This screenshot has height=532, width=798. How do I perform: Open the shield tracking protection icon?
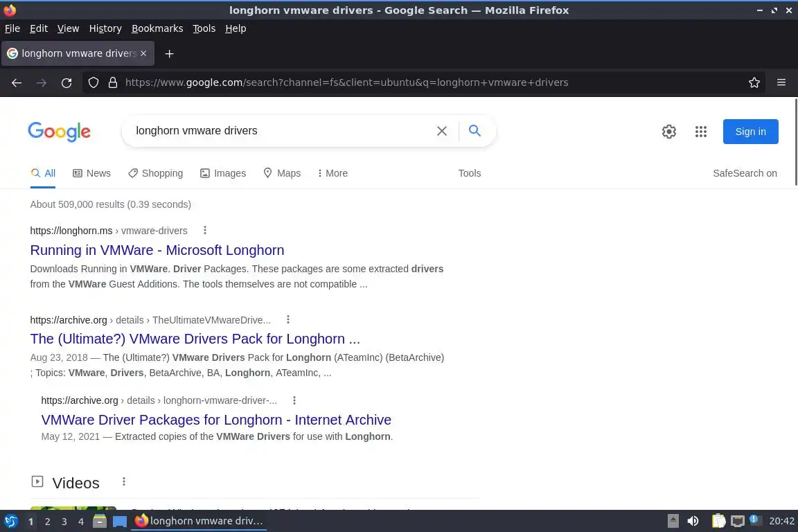93,82
